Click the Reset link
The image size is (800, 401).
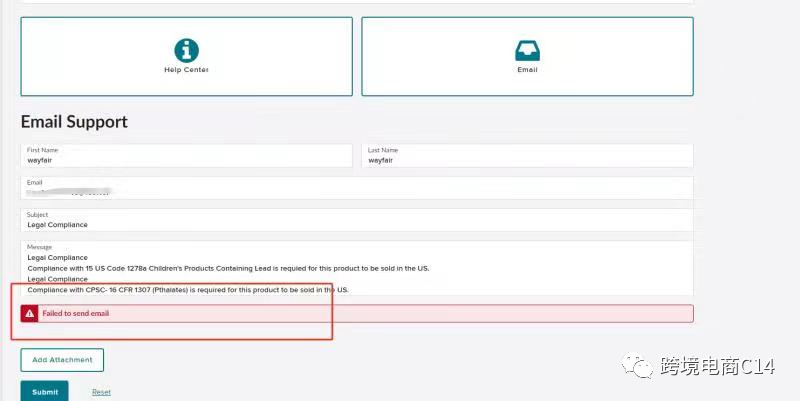click(101, 392)
